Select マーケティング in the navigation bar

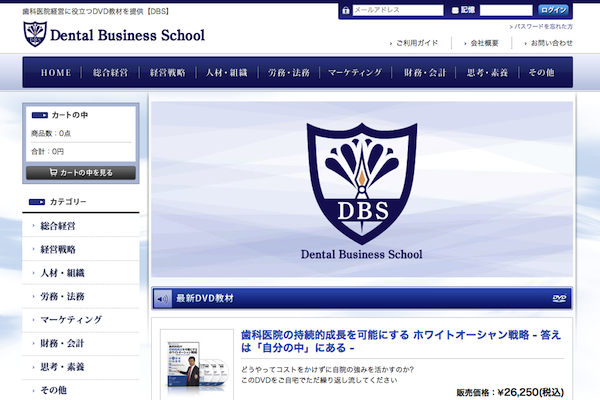tap(354, 73)
